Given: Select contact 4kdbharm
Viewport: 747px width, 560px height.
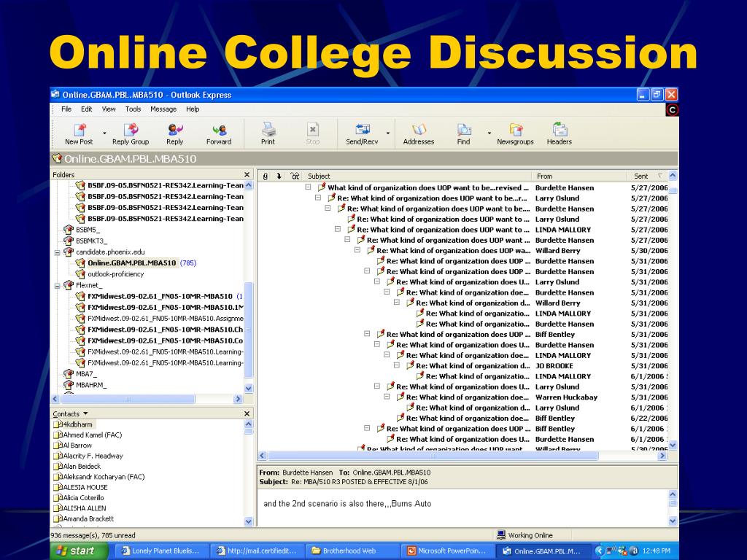Looking at the screenshot, I should [77, 424].
